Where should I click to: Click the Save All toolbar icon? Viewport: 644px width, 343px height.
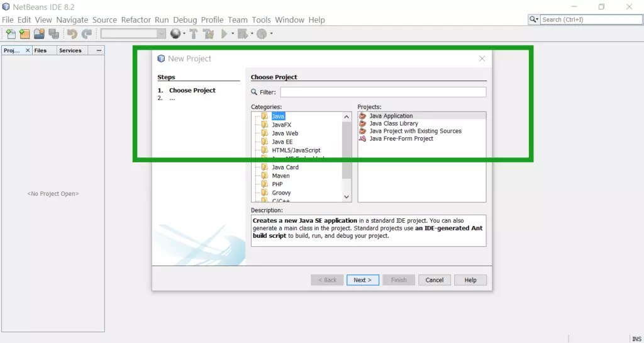coord(53,34)
